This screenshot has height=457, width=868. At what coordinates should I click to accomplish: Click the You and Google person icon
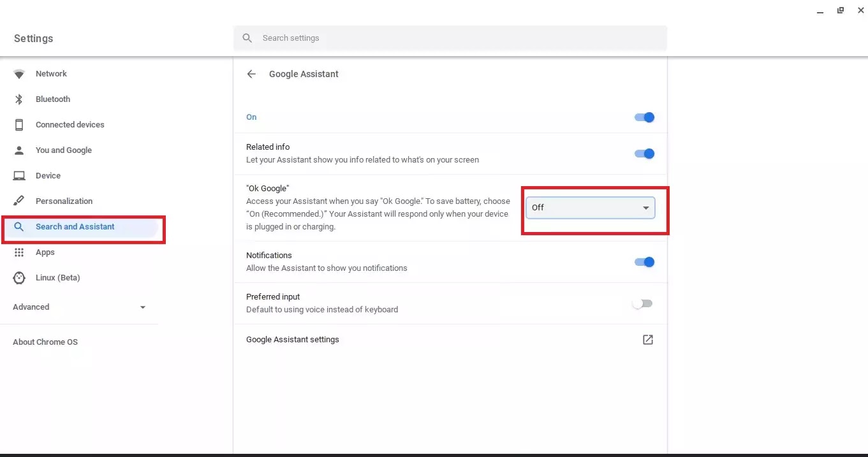(19, 150)
